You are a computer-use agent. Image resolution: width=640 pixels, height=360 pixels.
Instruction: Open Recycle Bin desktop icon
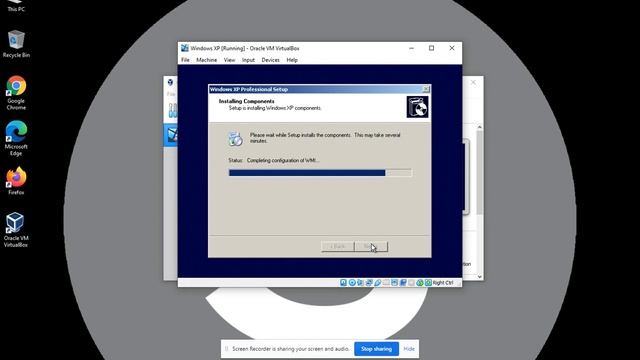click(x=16, y=44)
